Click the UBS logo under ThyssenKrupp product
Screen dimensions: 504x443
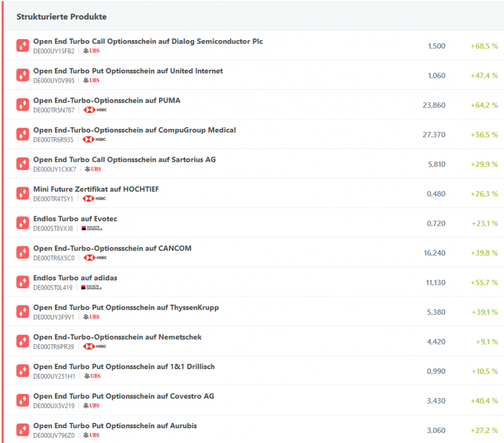point(91,317)
